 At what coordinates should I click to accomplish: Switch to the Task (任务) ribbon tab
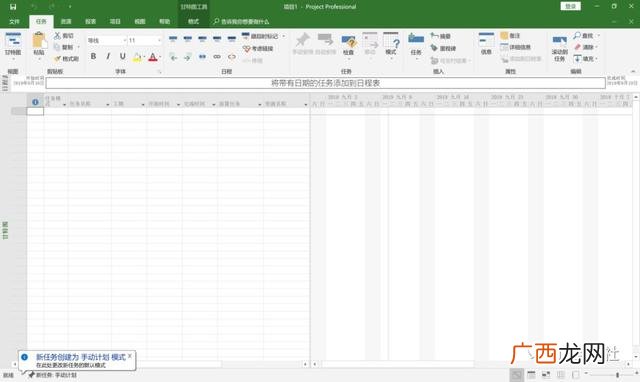tap(41, 21)
